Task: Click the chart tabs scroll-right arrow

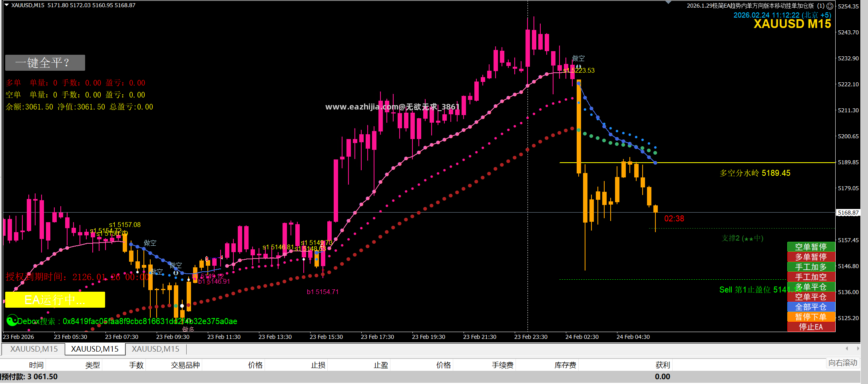Action: point(858,349)
